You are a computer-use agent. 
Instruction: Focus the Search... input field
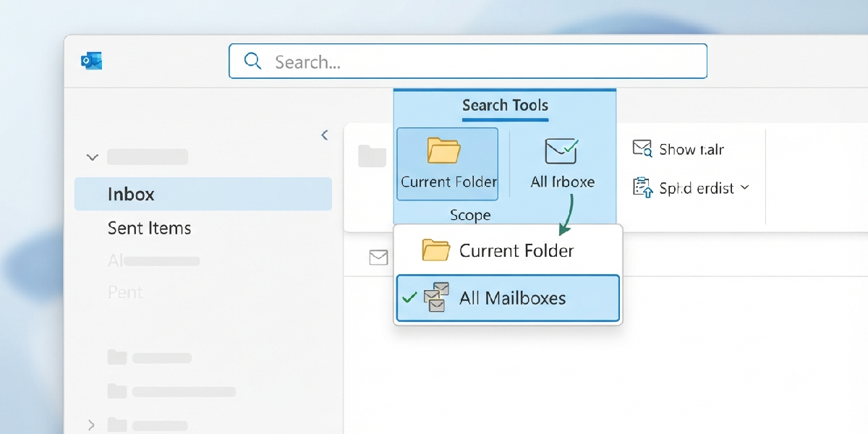click(x=468, y=61)
